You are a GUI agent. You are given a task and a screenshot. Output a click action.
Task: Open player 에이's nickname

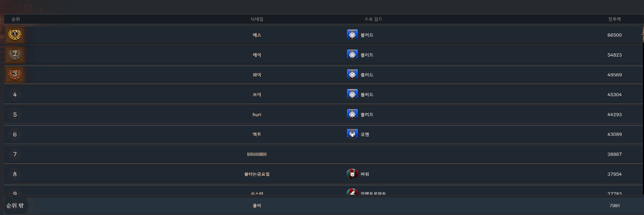pyautogui.click(x=257, y=55)
